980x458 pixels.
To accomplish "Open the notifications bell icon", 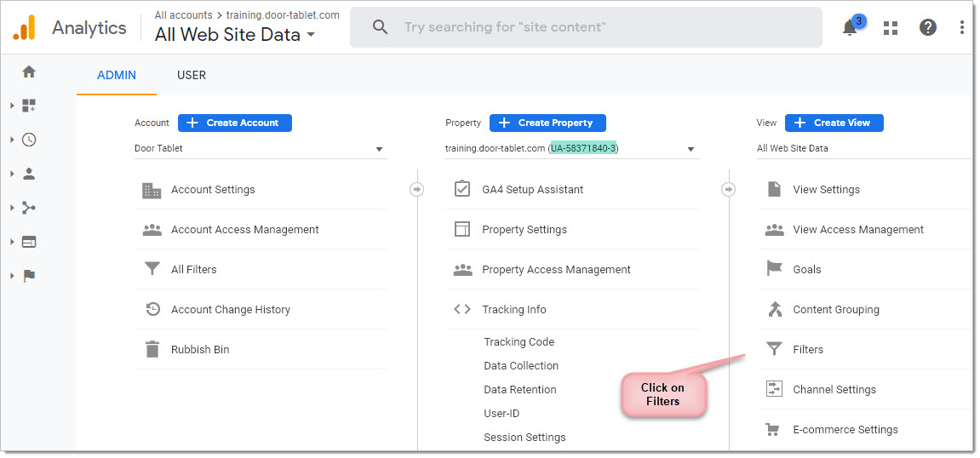I will coord(850,27).
